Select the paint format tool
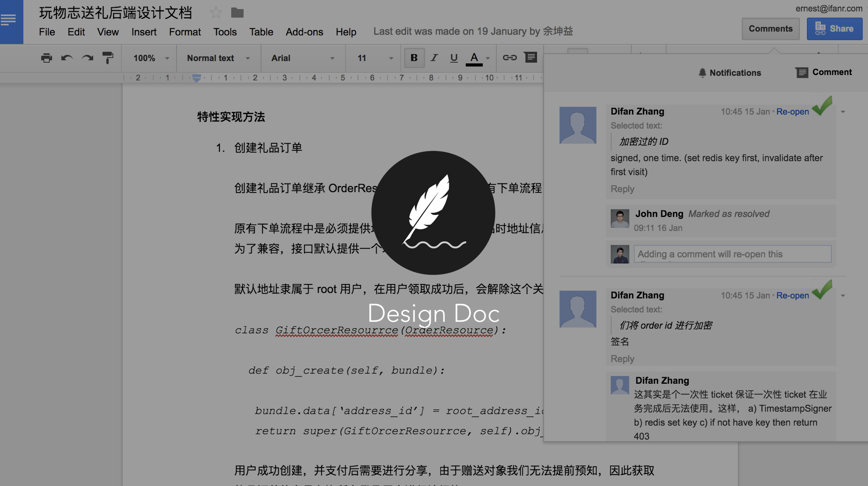The height and width of the screenshot is (486, 868). [x=107, y=58]
